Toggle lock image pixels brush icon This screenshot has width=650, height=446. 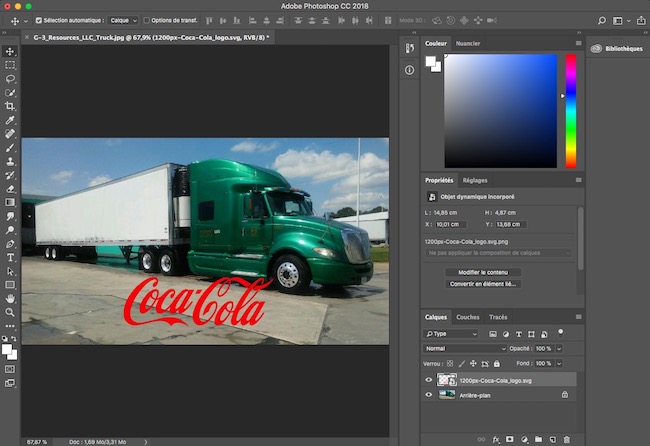coord(462,364)
